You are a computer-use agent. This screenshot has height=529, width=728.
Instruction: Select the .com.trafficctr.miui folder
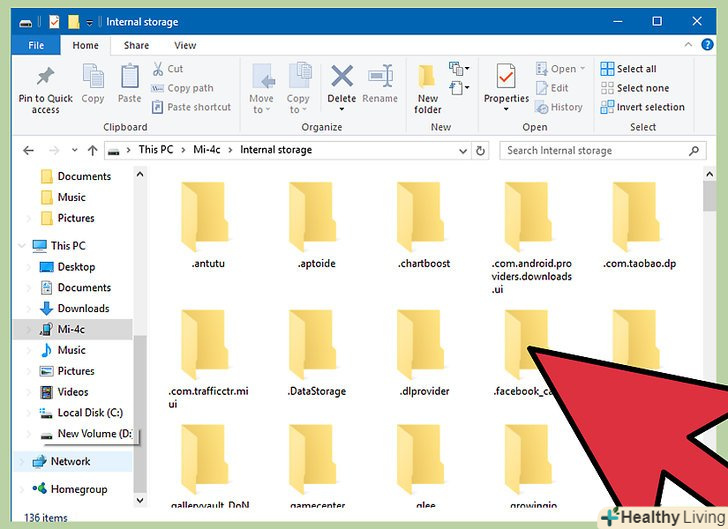208,360
